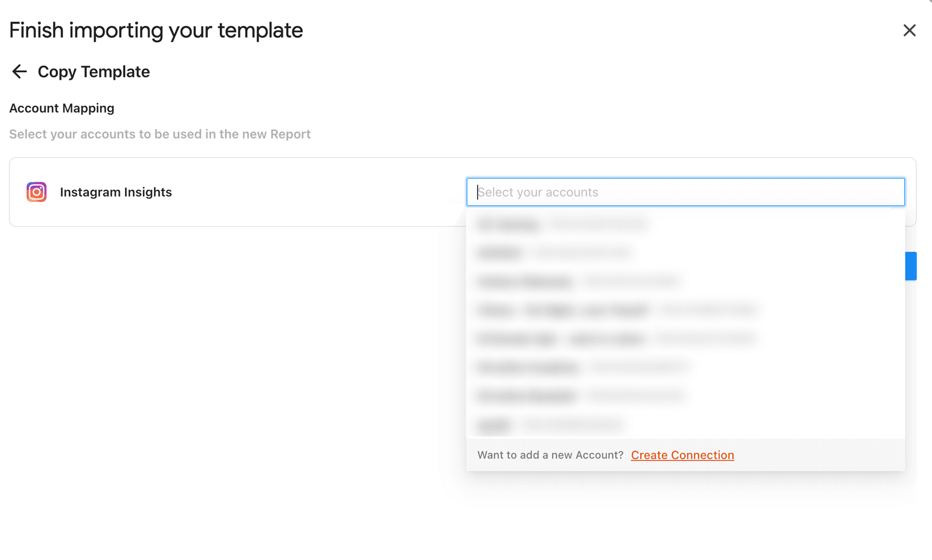Go back using the Copy Template arrow

19,71
